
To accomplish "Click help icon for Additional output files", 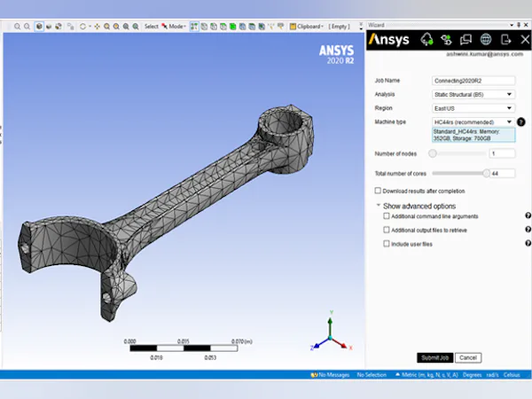I will [528, 230].
